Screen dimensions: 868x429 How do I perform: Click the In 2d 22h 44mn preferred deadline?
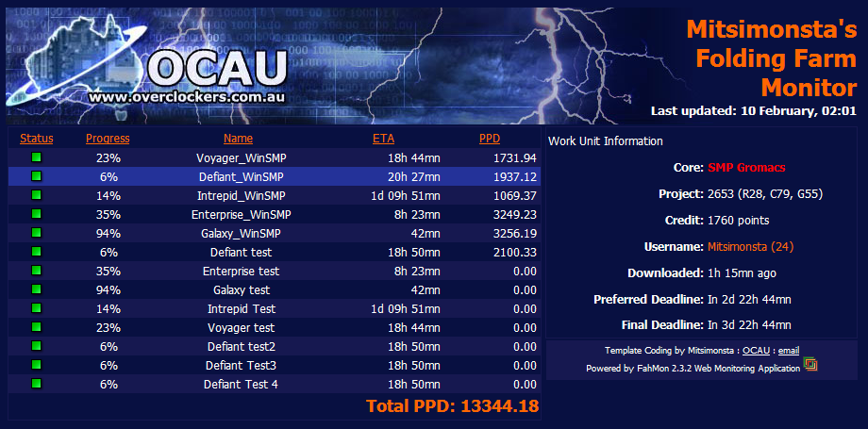(749, 300)
